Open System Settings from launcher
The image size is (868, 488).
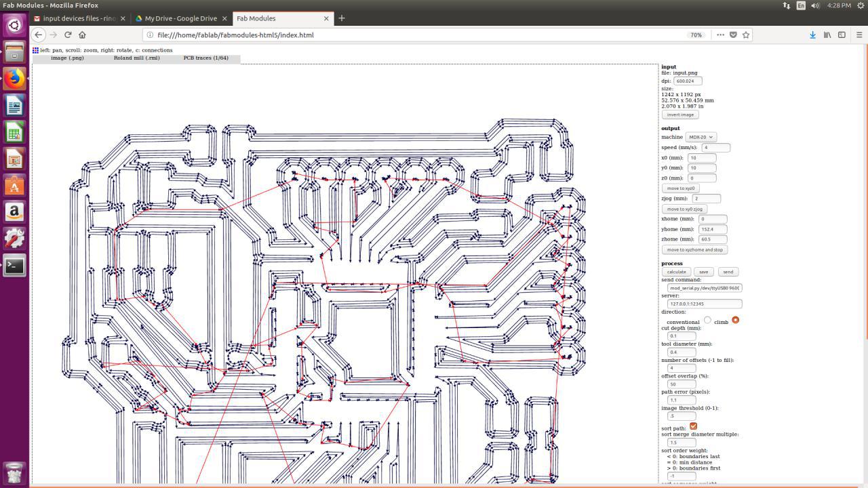click(14, 238)
